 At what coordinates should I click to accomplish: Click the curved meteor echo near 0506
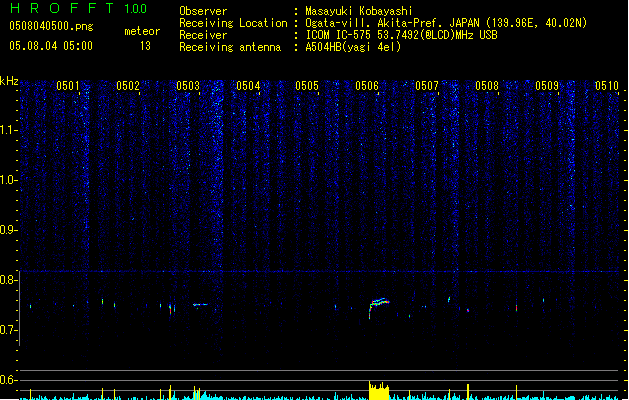tap(379, 307)
